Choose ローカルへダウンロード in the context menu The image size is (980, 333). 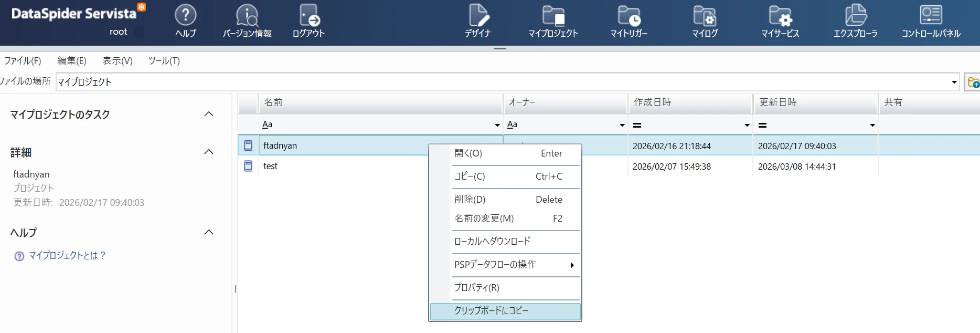[x=505, y=241]
